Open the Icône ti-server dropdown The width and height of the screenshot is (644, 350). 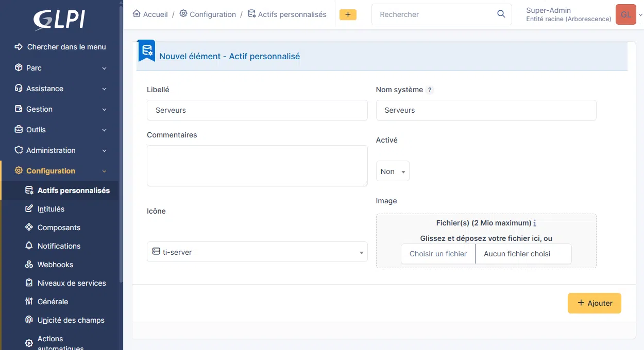tap(257, 252)
